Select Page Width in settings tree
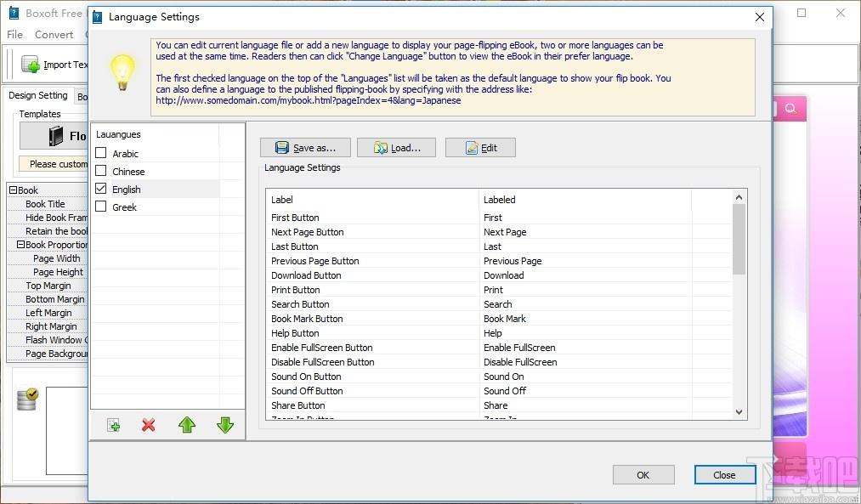This screenshot has height=504, width=861. (48, 258)
